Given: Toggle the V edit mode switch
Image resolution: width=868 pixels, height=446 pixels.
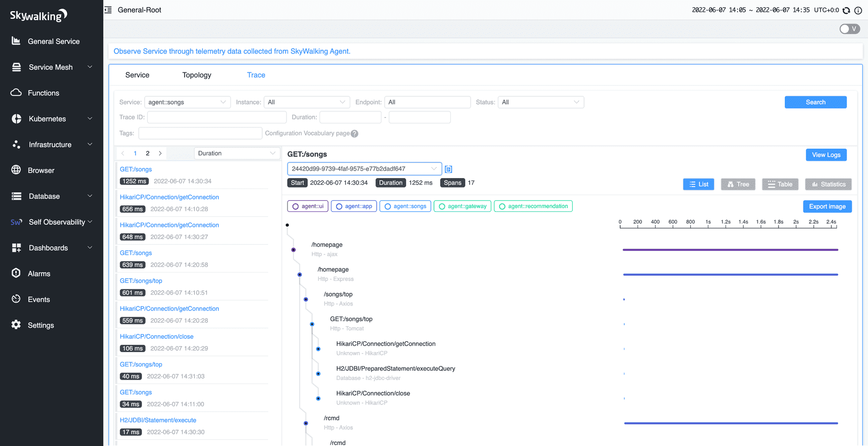Looking at the screenshot, I should click(849, 29).
